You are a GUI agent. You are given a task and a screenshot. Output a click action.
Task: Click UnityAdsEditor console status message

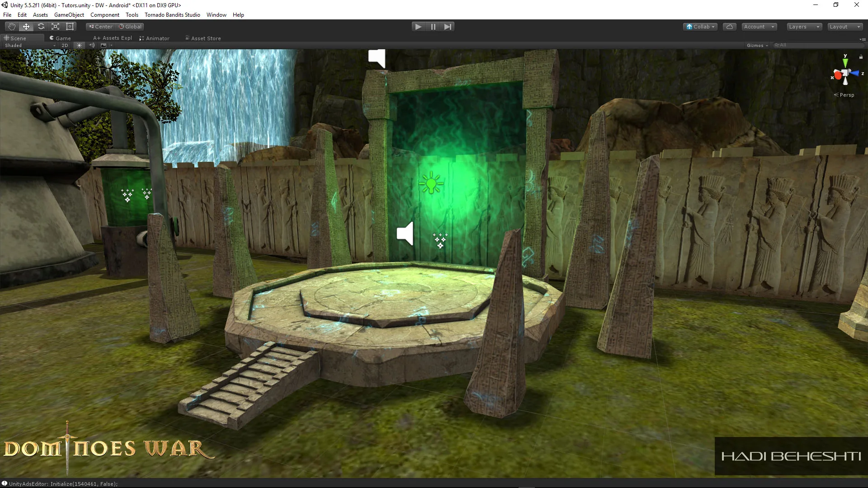(x=63, y=484)
